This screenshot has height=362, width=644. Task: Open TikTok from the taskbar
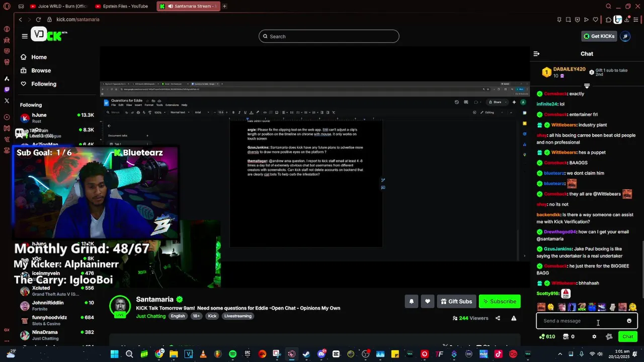tap(498, 354)
